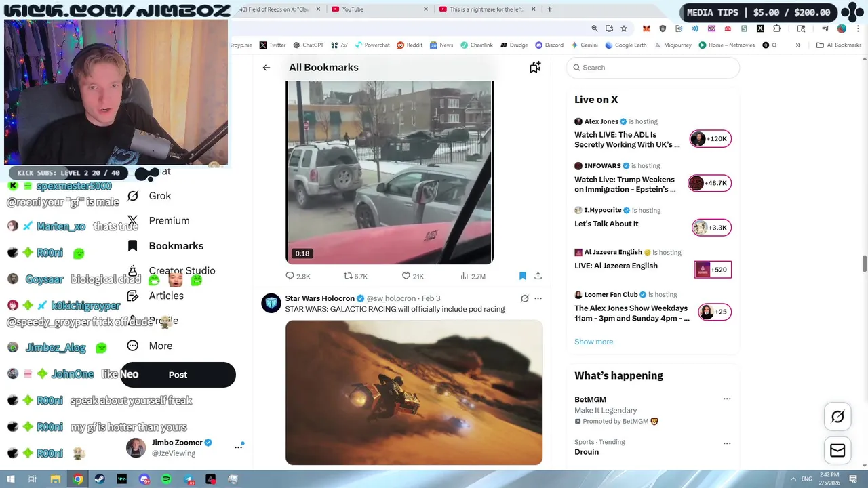This screenshot has height=488, width=868.
Task: Open Creator Studio in sidebar
Action: click(172, 270)
